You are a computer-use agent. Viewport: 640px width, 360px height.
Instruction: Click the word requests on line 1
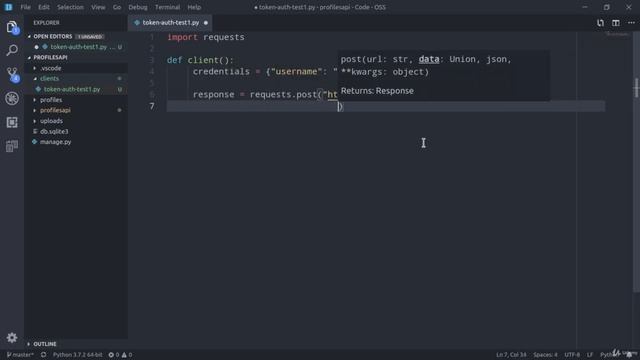click(x=224, y=37)
